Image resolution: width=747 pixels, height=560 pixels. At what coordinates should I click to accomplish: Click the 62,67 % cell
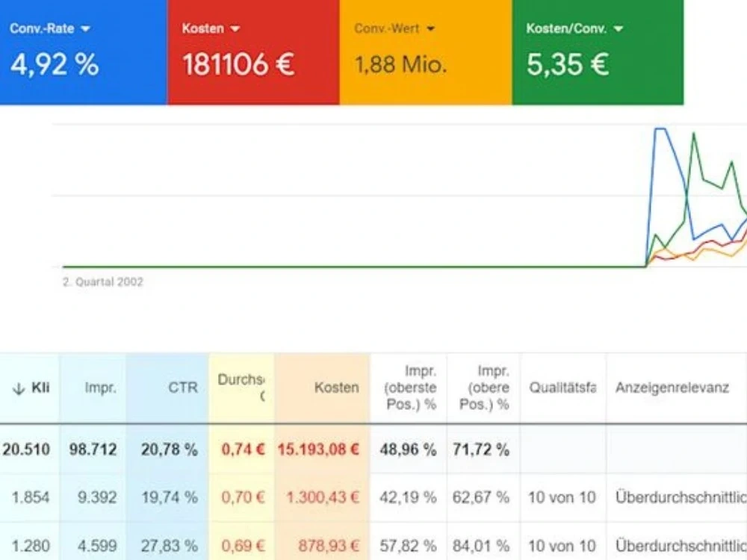[x=481, y=497]
